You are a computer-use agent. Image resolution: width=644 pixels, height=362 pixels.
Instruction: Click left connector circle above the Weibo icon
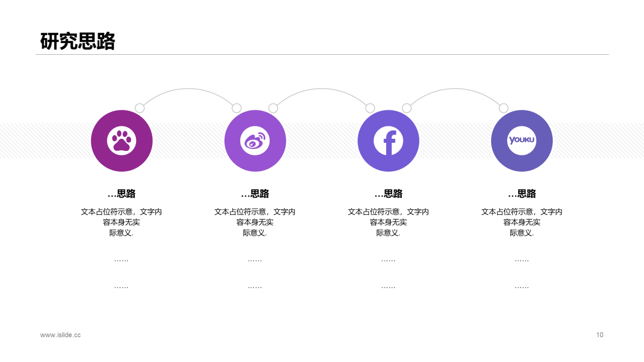pos(236,108)
